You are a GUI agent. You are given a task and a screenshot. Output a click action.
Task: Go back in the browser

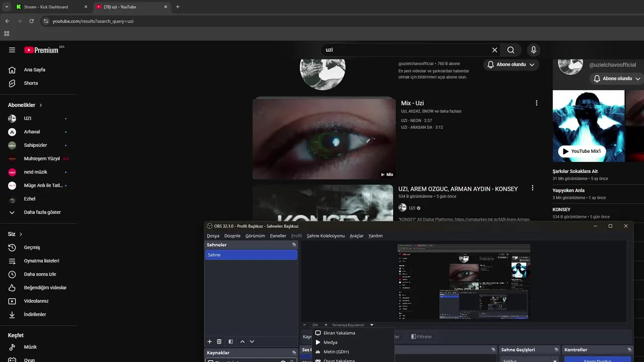point(7,21)
